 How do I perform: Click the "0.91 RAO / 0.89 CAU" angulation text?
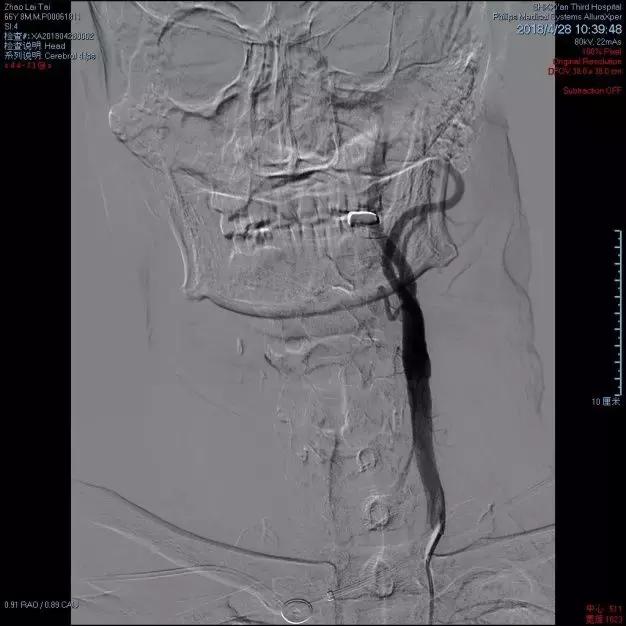(42, 605)
